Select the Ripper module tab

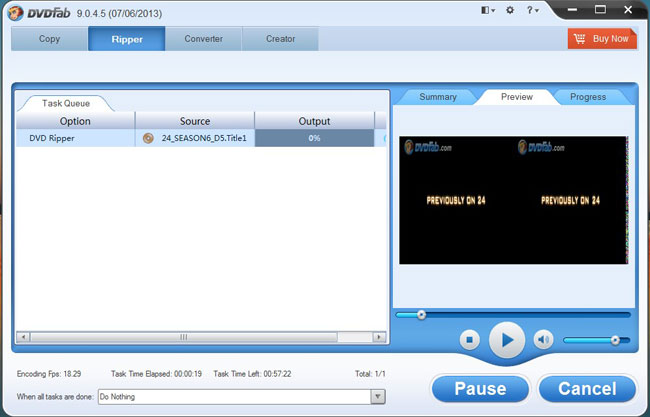[126, 39]
